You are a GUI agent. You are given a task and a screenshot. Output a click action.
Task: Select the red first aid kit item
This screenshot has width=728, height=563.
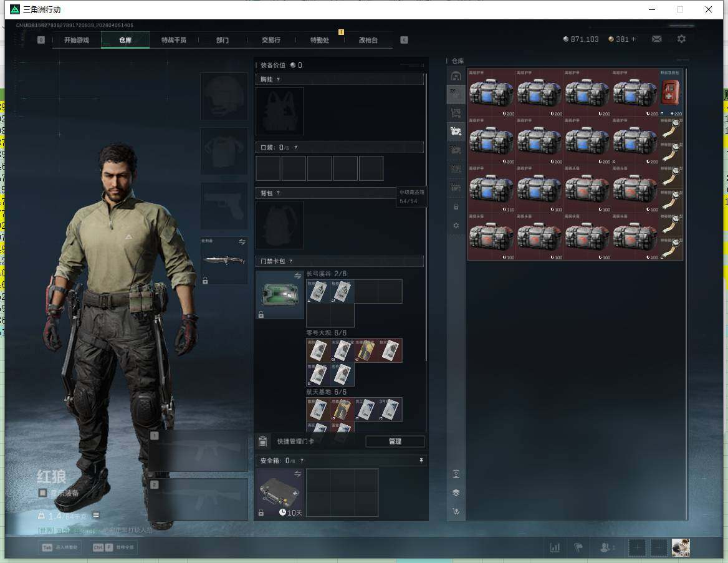[x=671, y=92]
